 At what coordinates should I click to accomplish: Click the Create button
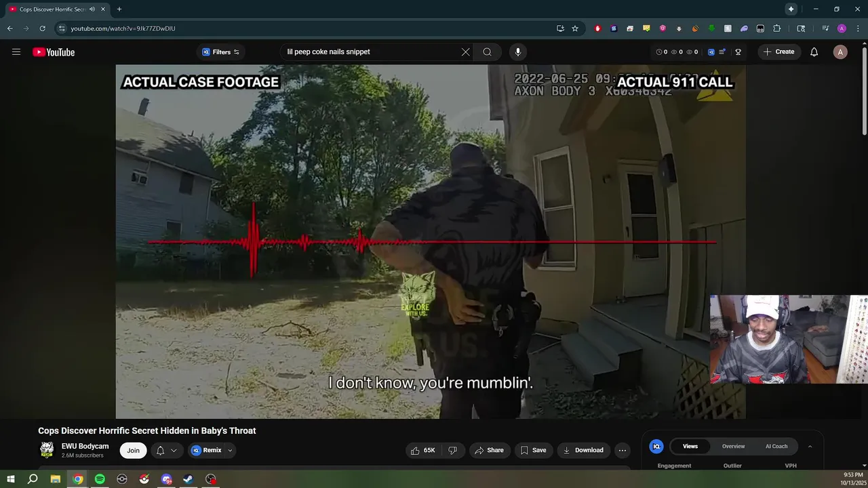(x=778, y=52)
